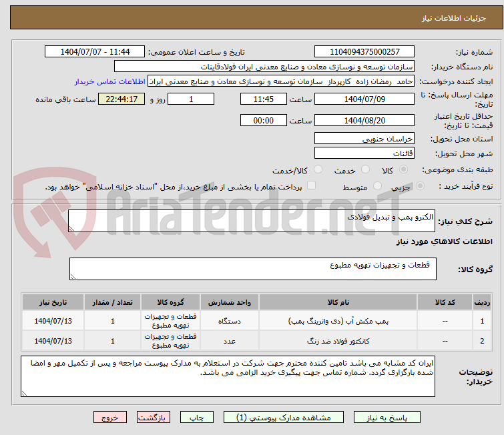This screenshot has width=504, height=435.
Task: Click the ایجاد کننده درخواست field
Action: click(x=281, y=81)
